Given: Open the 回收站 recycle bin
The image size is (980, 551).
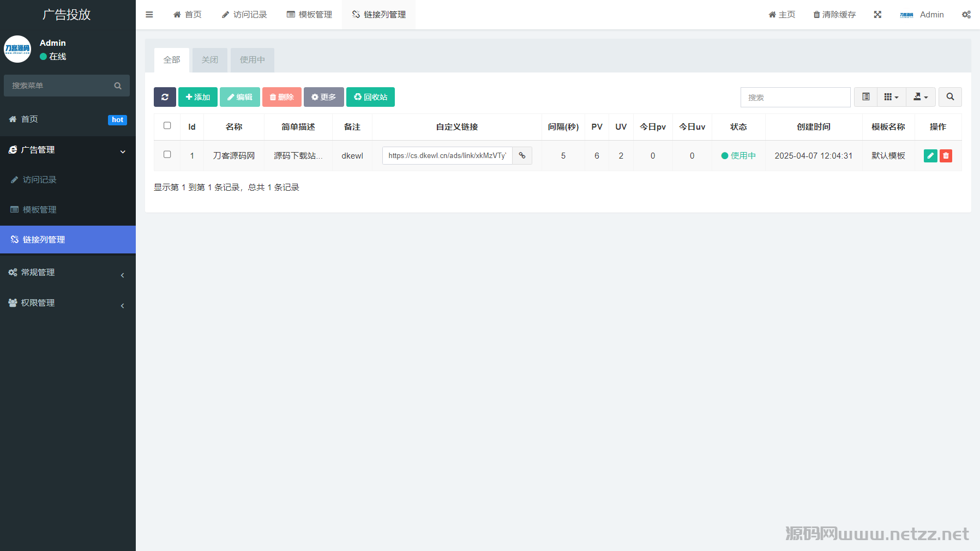Looking at the screenshot, I should point(370,97).
